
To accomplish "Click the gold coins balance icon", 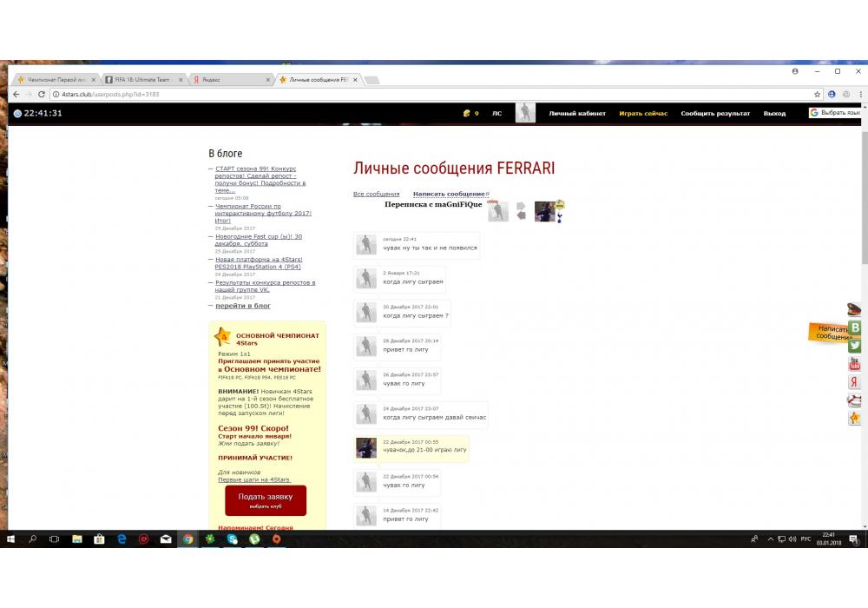I will (x=467, y=113).
